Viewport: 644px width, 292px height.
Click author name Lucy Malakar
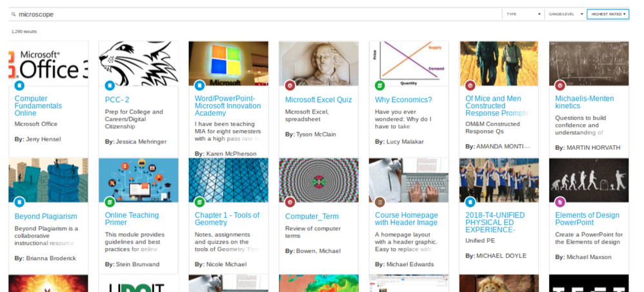[x=405, y=141]
